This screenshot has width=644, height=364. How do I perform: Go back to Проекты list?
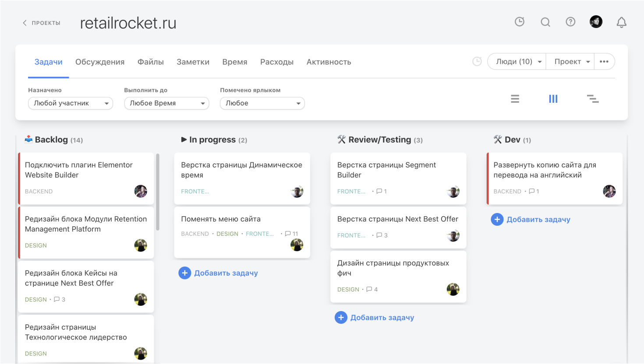pos(42,23)
